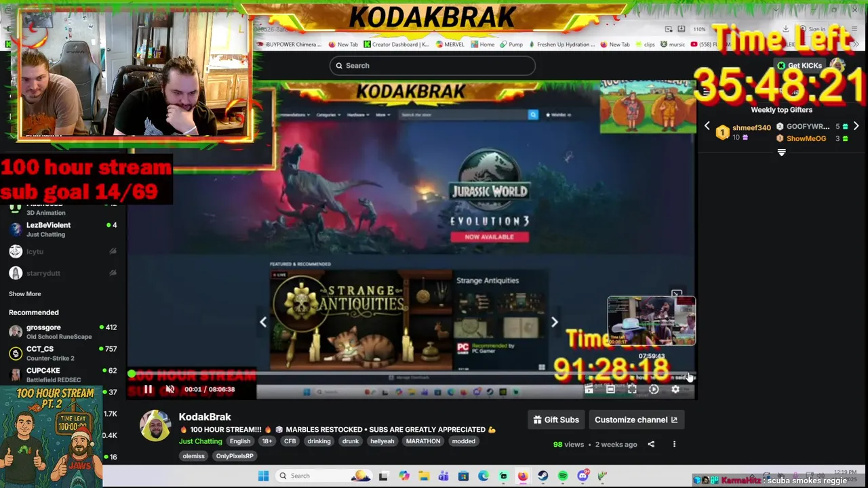Open File Explorer from the taskbar
Image resolution: width=868 pixels, height=488 pixels.
pyautogui.click(x=424, y=476)
